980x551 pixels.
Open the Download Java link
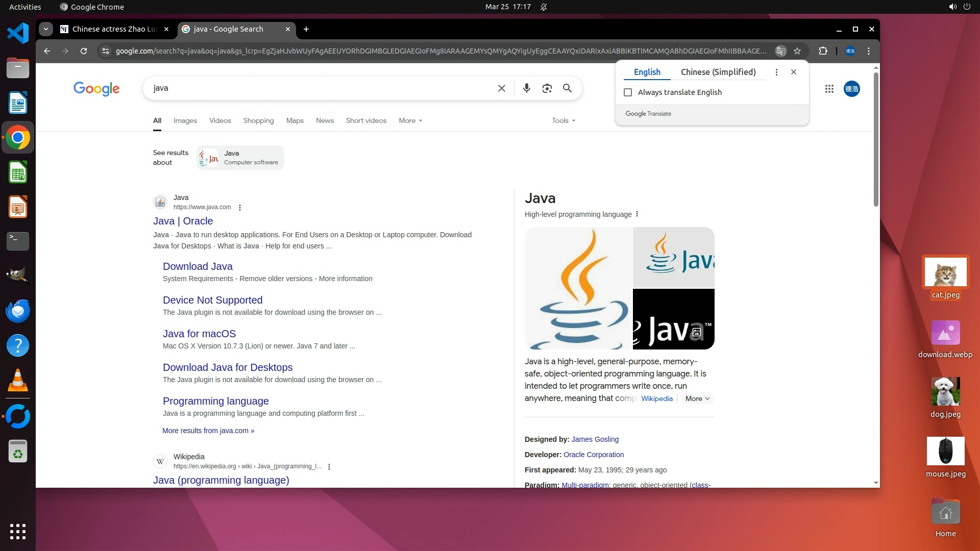198,266
